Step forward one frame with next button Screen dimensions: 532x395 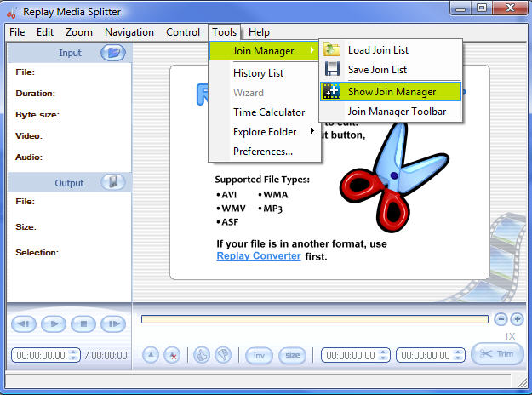[x=113, y=324]
